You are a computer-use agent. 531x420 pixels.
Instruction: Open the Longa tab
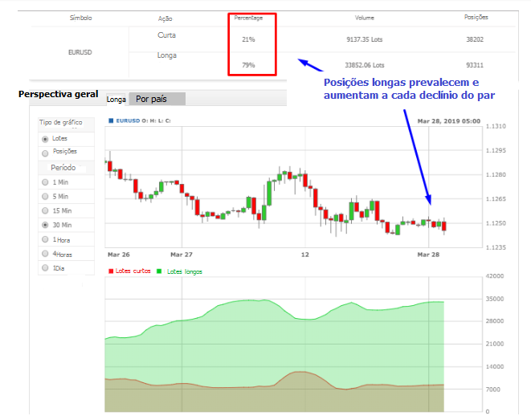[x=116, y=100]
